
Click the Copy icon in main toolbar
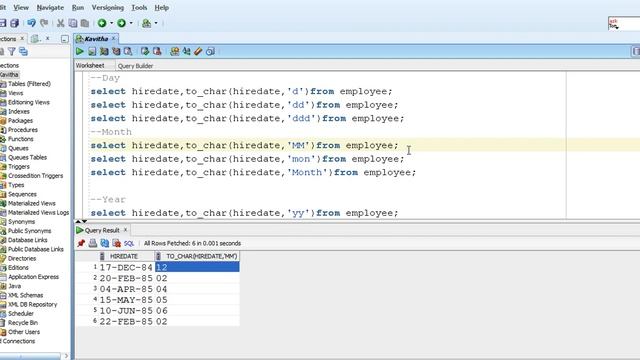click(73, 23)
